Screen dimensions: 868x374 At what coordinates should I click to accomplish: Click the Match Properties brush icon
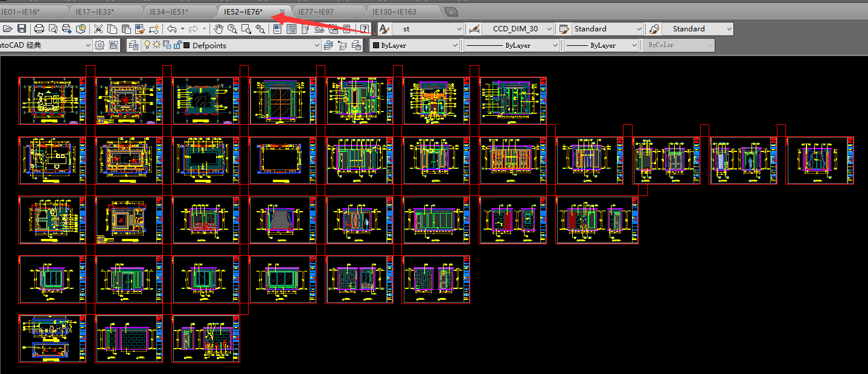140,28
